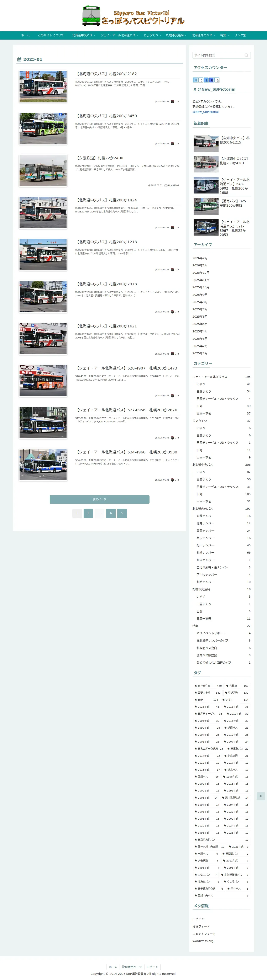Image resolution: width=267 pixels, height=980 pixels.
Task: Select tag 三菱ふそう 142
Action: 207,693
